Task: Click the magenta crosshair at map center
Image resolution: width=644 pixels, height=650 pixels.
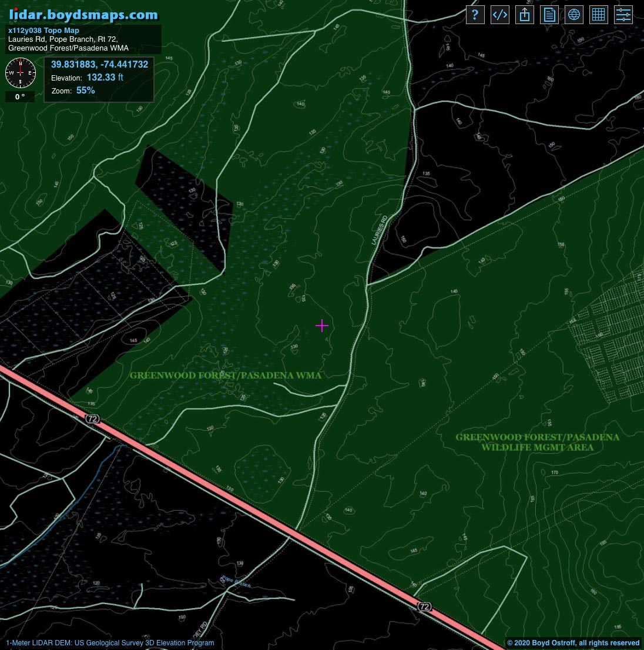Action: pyautogui.click(x=321, y=326)
